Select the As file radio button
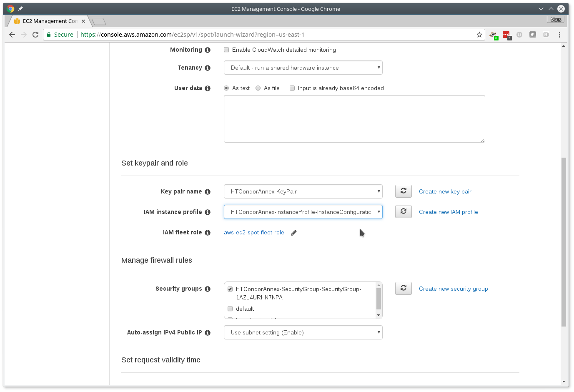The image size is (574, 392). [x=258, y=88]
